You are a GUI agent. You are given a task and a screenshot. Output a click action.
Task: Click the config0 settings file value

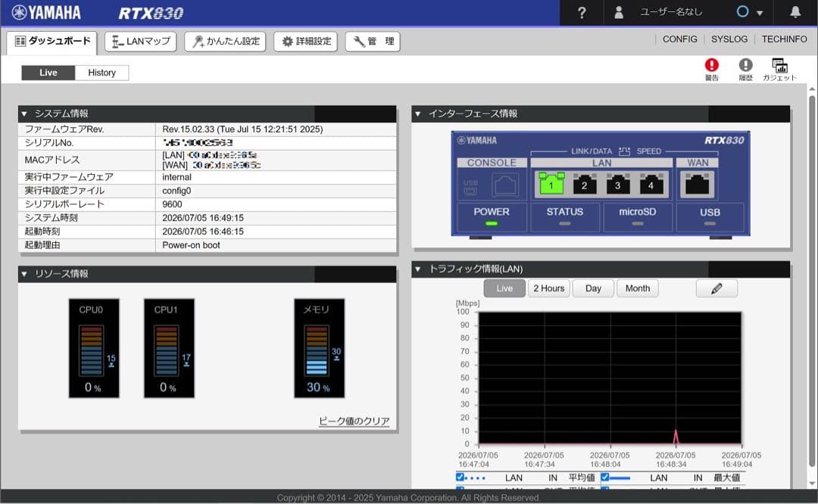click(x=176, y=191)
